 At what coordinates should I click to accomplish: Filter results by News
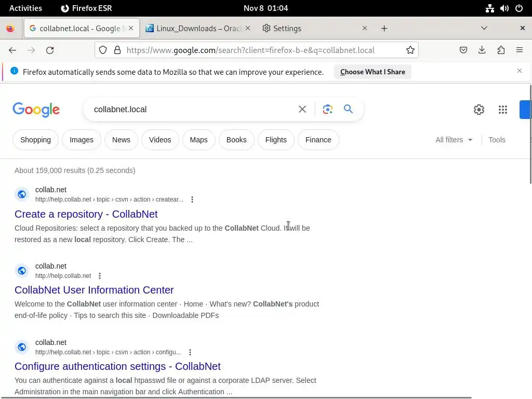pyautogui.click(x=121, y=140)
